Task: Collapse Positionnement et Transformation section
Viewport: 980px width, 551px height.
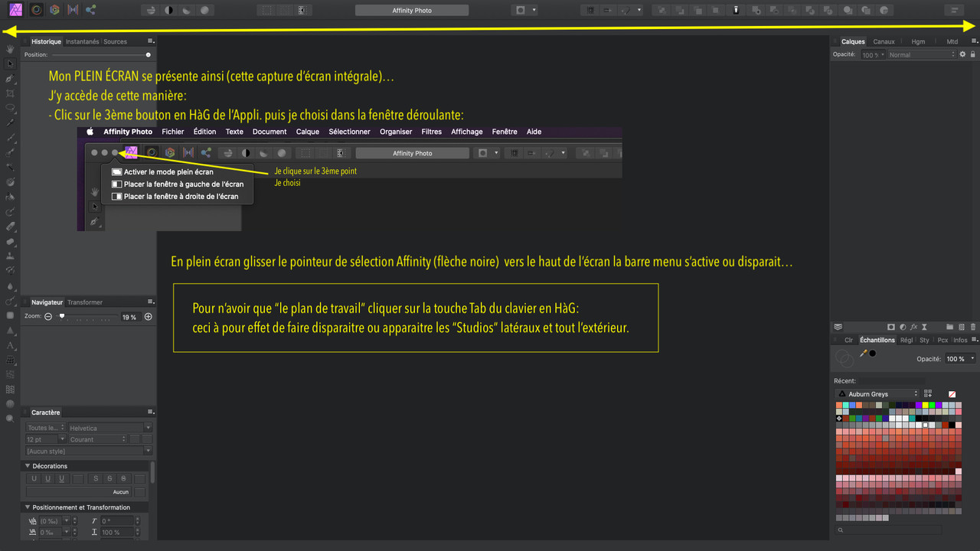Action: (28, 507)
